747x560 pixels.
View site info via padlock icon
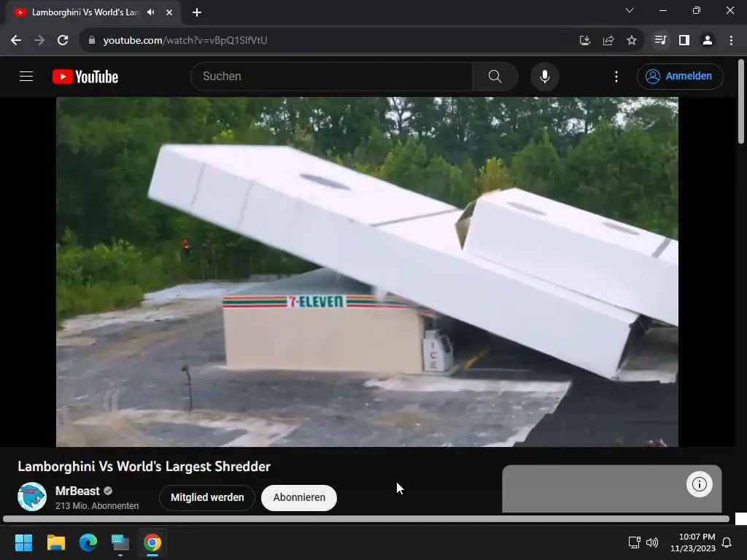[92, 41]
